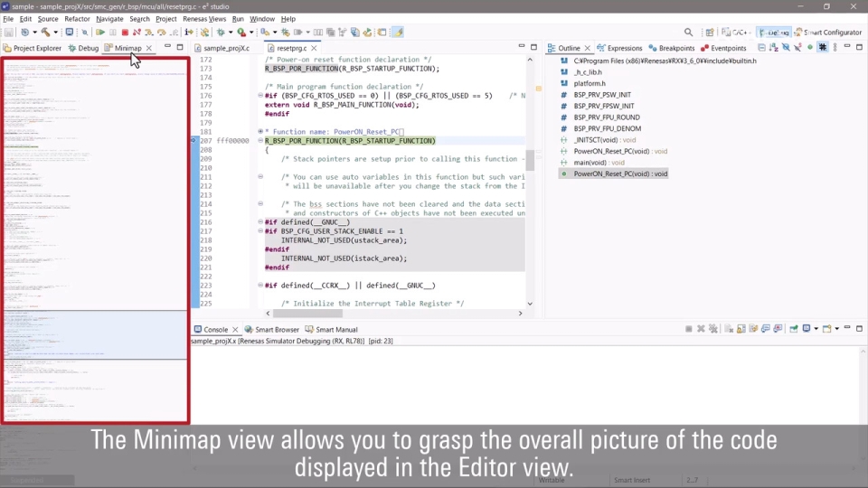Switch to the sample_projX.c editor tab

[226, 48]
